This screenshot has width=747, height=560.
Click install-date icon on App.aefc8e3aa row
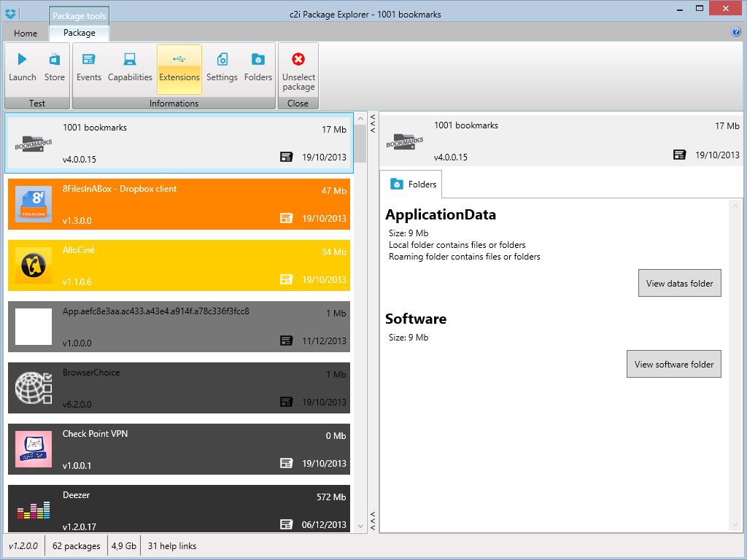[286, 341]
